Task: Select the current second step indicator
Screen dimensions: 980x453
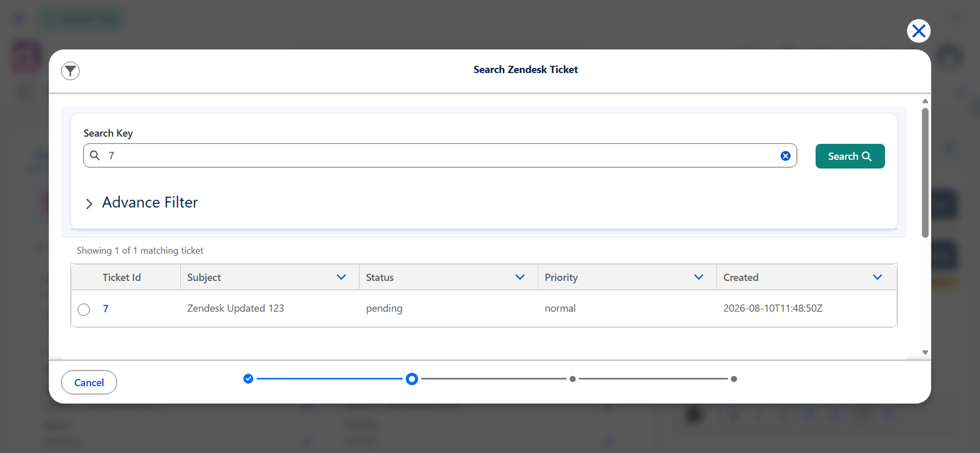Action: tap(412, 379)
